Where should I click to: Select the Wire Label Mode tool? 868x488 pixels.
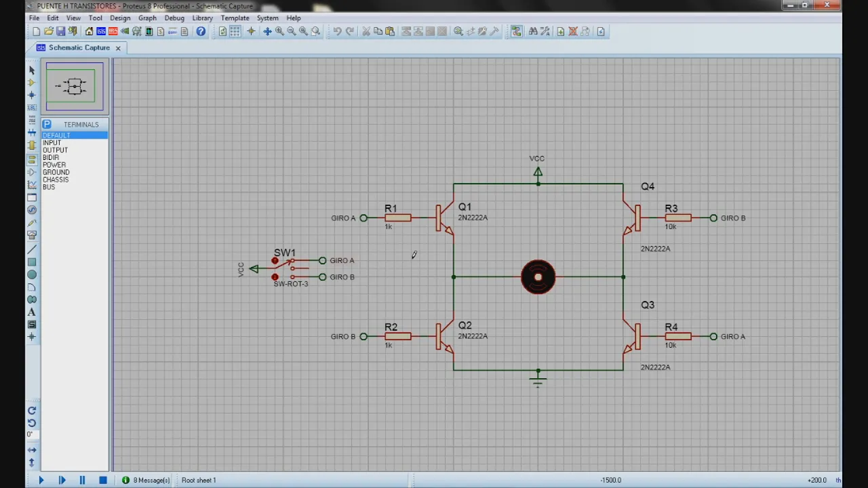point(32,108)
